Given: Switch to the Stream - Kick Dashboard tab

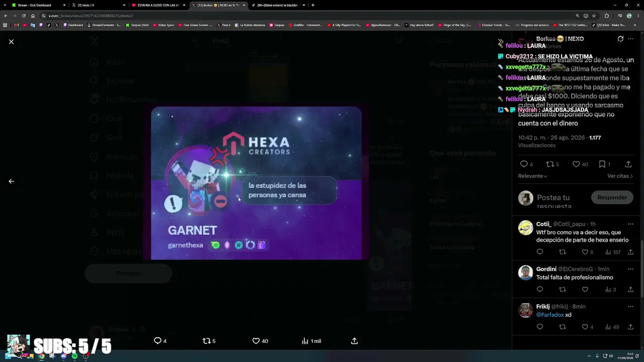Looking at the screenshot, I should pos(38,5).
